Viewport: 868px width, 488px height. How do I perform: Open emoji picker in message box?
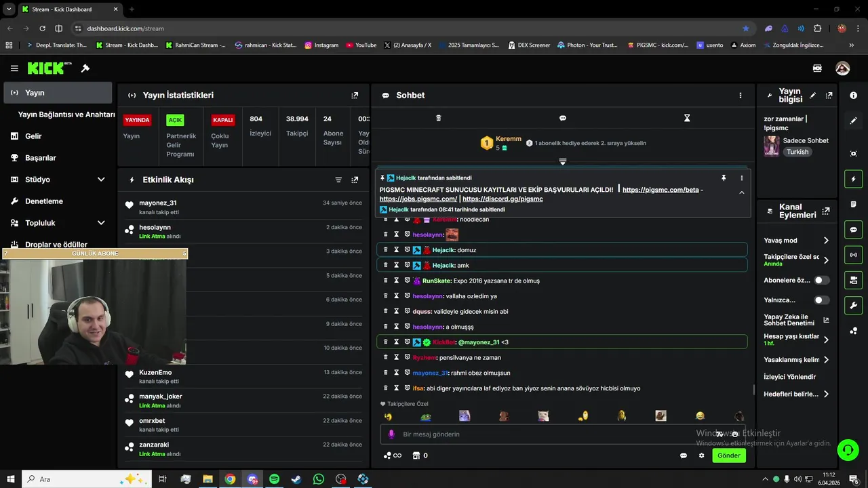735,434
